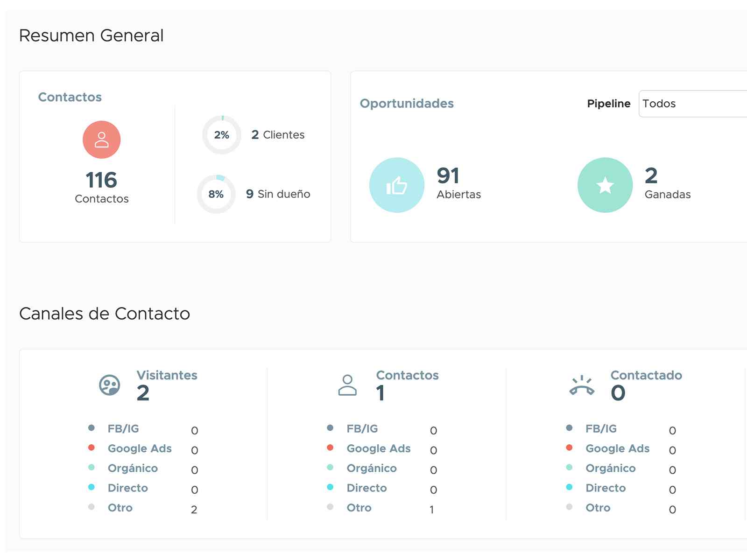The height and width of the screenshot is (560, 747).
Task: Click the Otro count value under Visitantes
Action: click(x=194, y=509)
